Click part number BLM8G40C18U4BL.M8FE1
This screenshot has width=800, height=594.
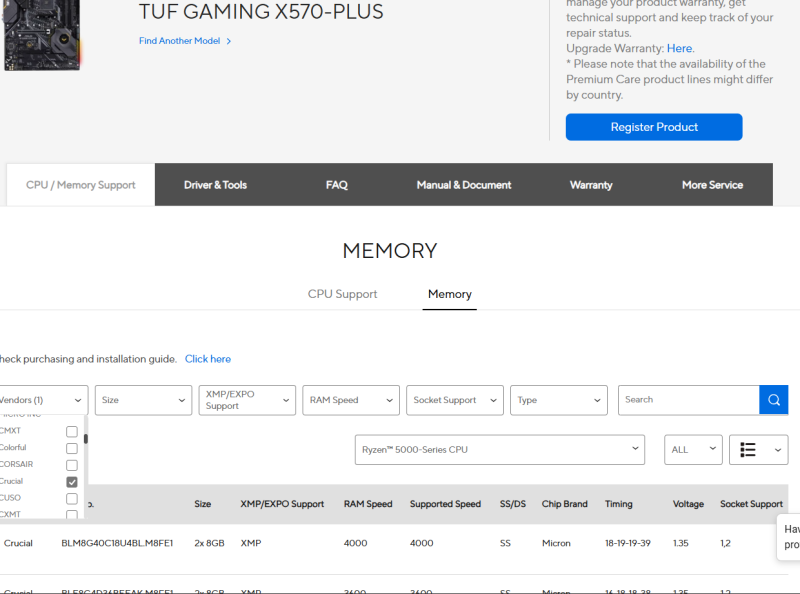point(117,543)
